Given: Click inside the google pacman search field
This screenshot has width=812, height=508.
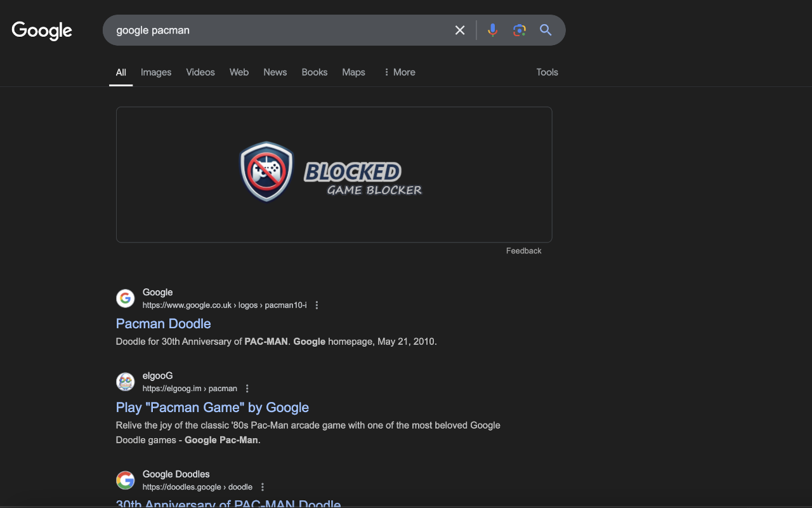Looking at the screenshot, I should pyautogui.click(x=279, y=30).
